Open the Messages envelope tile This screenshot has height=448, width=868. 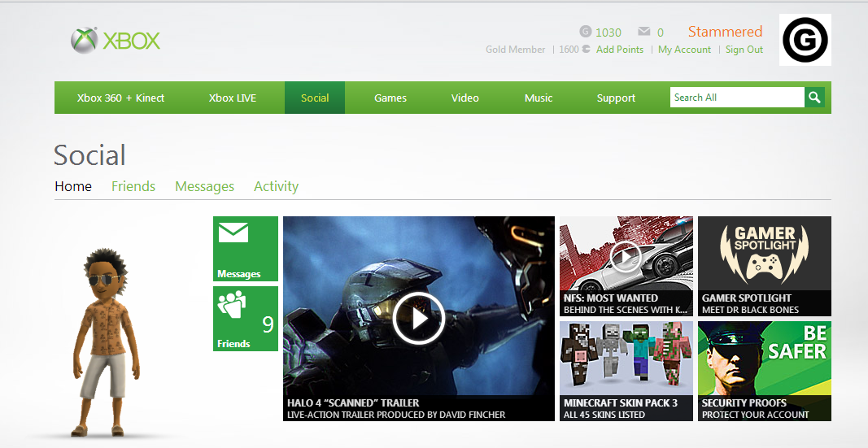click(x=245, y=249)
